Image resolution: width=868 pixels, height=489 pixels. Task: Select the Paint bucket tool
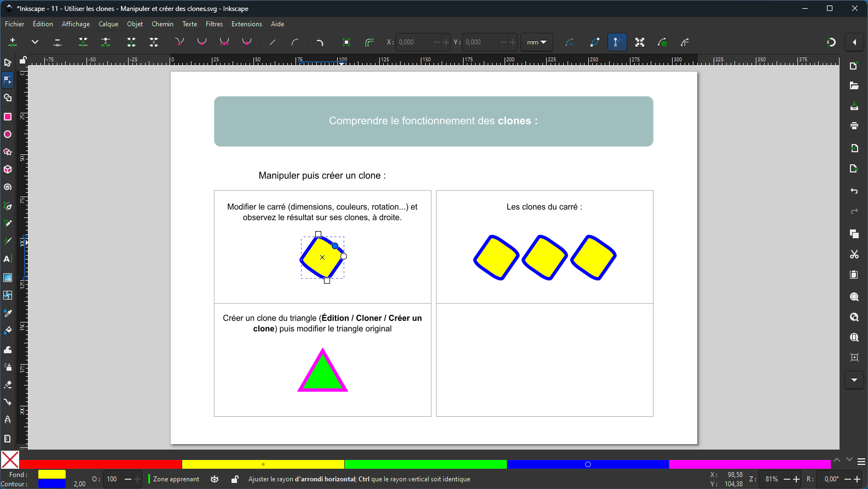point(8,330)
